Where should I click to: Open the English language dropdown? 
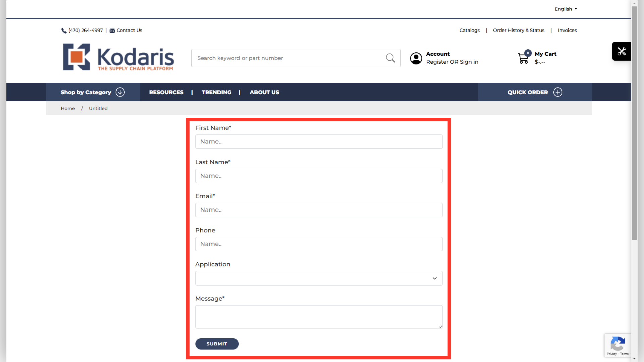point(566,9)
